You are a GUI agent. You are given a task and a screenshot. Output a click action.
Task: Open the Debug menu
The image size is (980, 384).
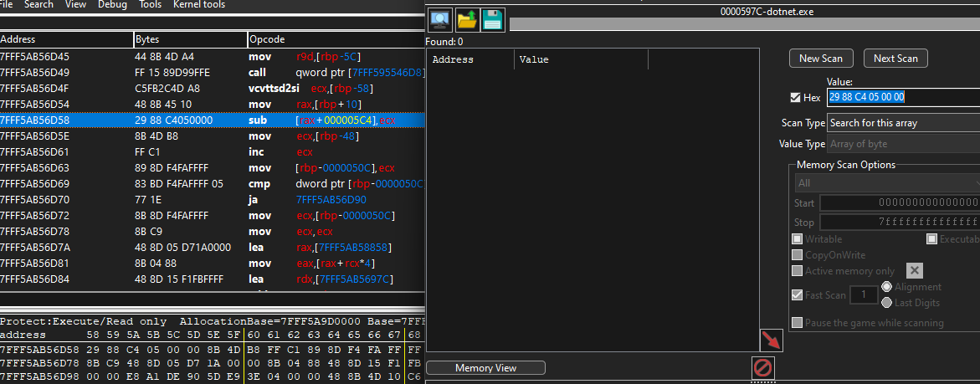click(x=113, y=5)
